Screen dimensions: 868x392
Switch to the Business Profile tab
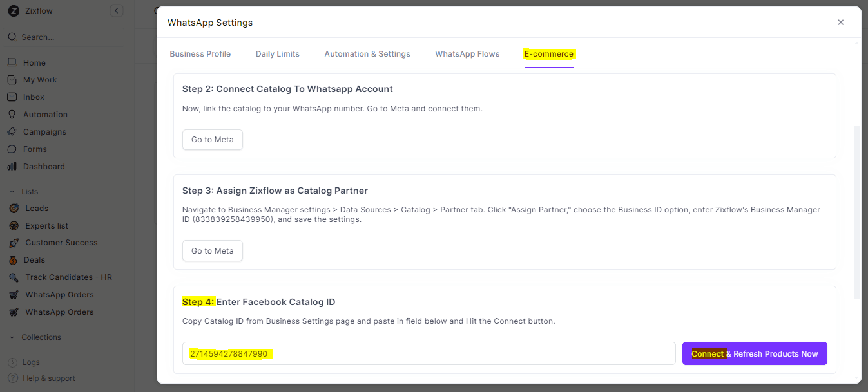coord(200,54)
